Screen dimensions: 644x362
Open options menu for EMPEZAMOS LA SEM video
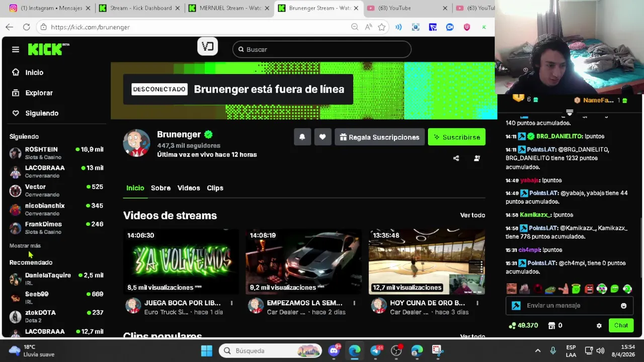(x=354, y=303)
